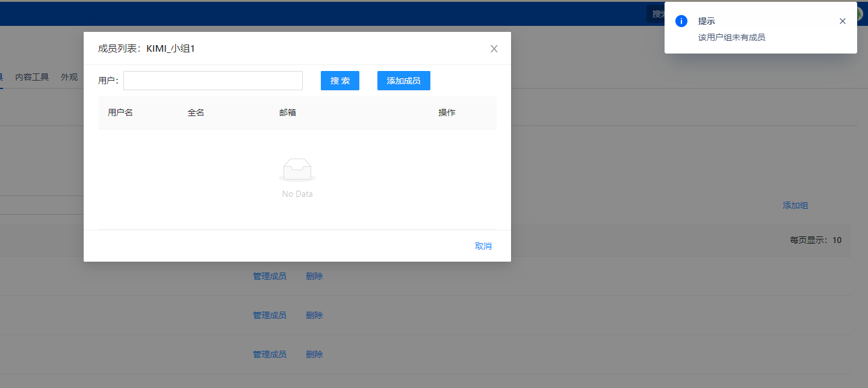Click the empty No Data inbox icon
The image size is (868, 388).
[x=297, y=170]
